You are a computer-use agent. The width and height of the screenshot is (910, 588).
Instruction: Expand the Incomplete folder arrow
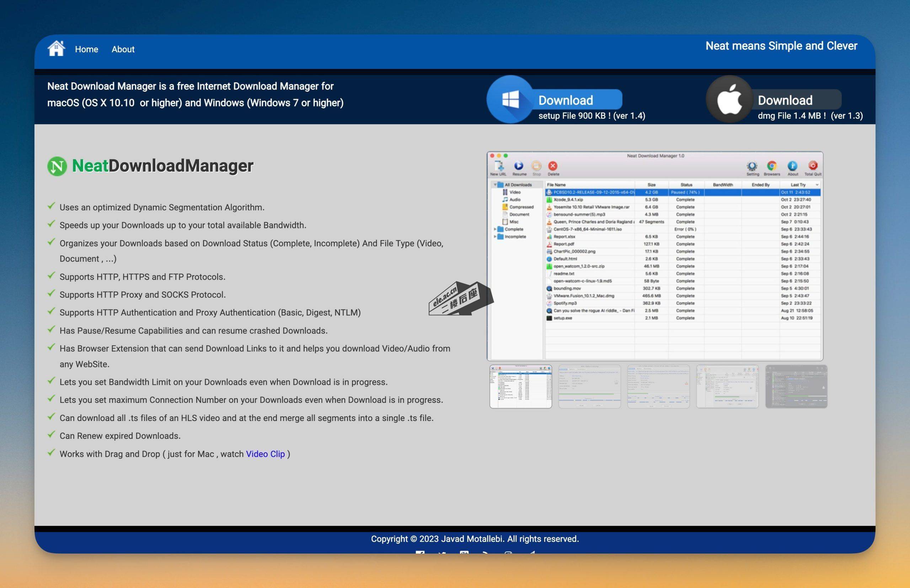click(495, 237)
